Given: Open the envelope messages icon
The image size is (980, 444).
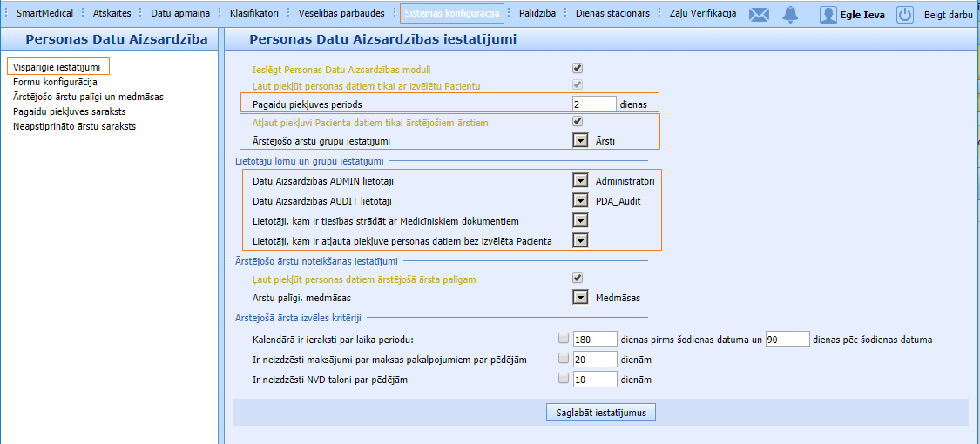Looking at the screenshot, I should click(760, 14).
